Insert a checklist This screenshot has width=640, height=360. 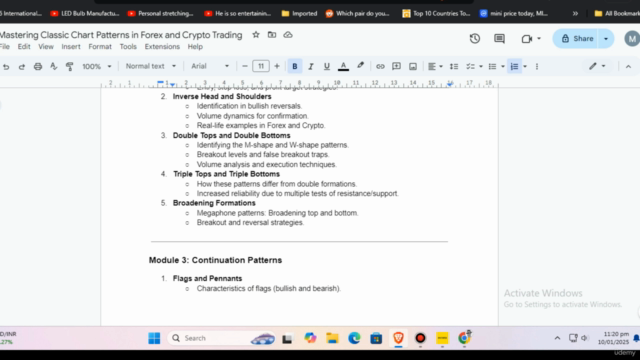(x=470, y=66)
